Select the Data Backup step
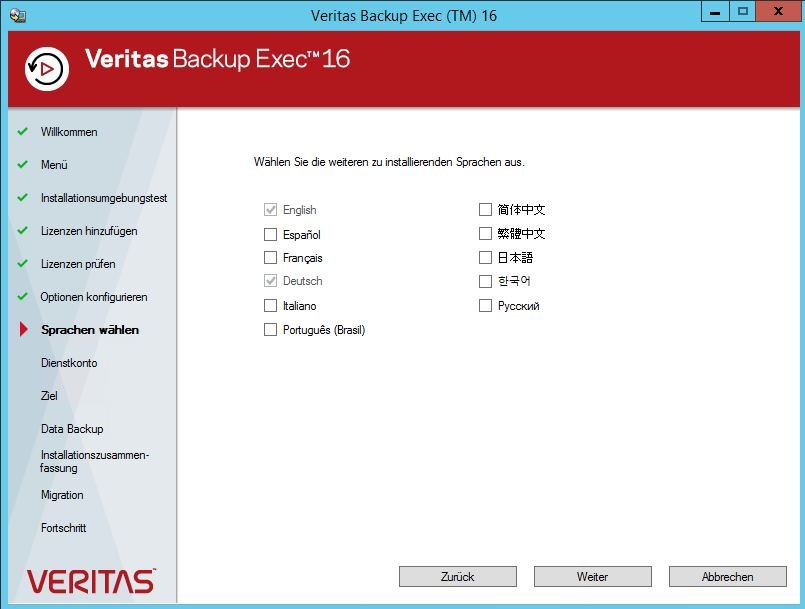 [x=72, y=429]
